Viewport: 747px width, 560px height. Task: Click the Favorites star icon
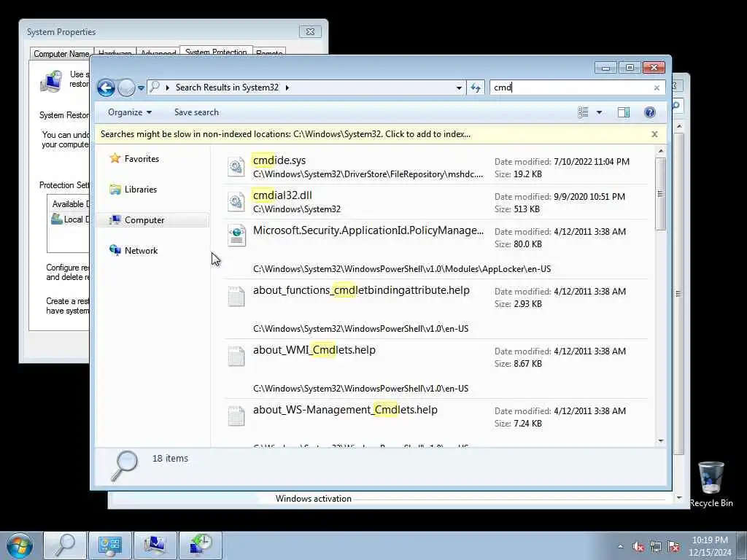(115, 158)
